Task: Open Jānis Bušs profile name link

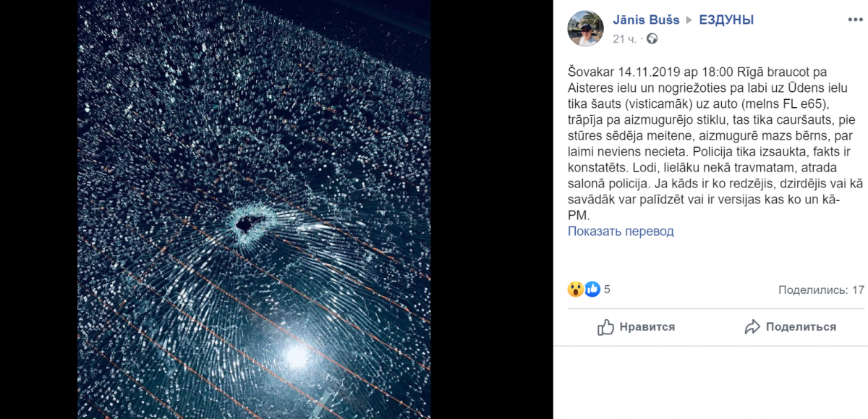Action: coord(646,20)
